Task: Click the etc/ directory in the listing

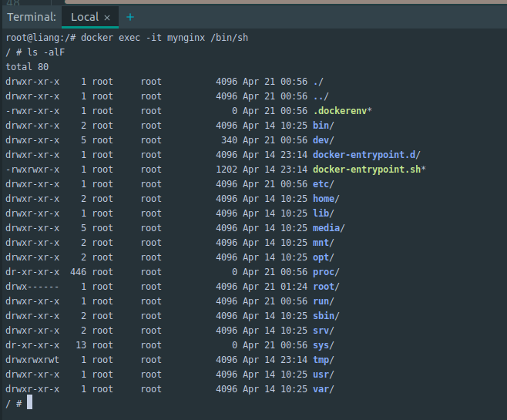Action: 323,184
